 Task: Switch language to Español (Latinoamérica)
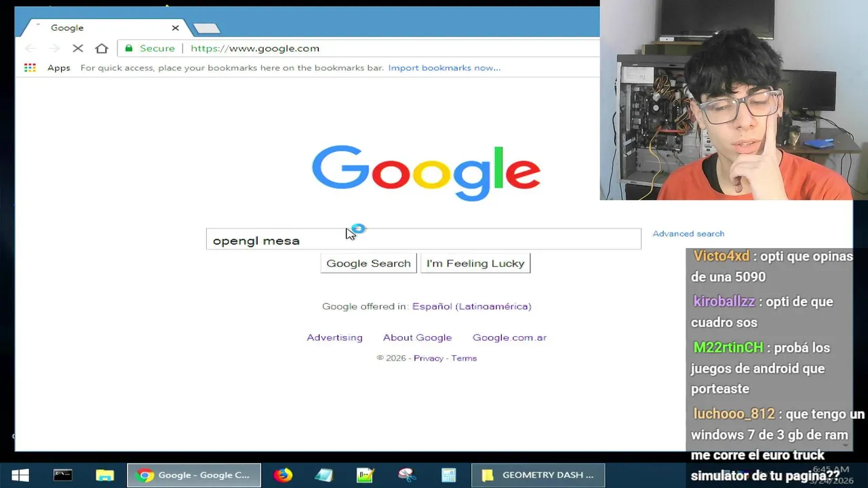pos(471,306)
